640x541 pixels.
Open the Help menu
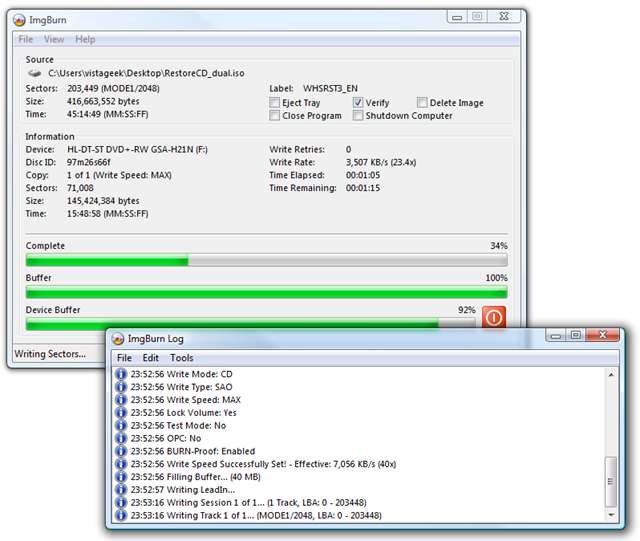[85, 39]
